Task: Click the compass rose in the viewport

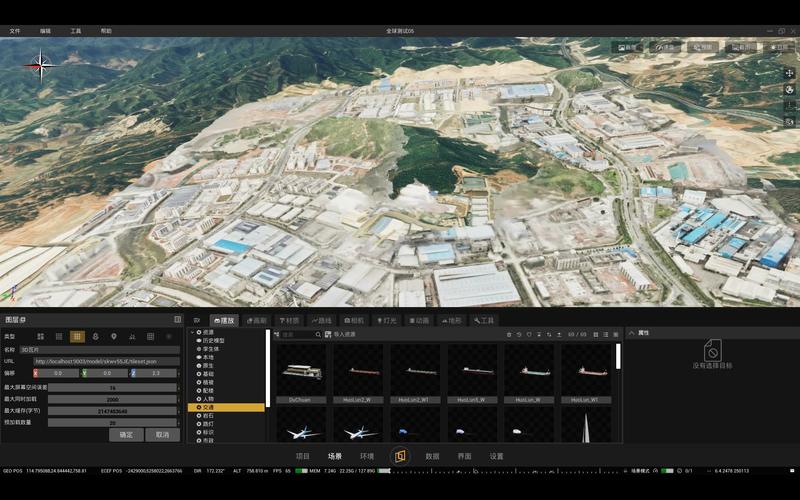Action: 41,65
